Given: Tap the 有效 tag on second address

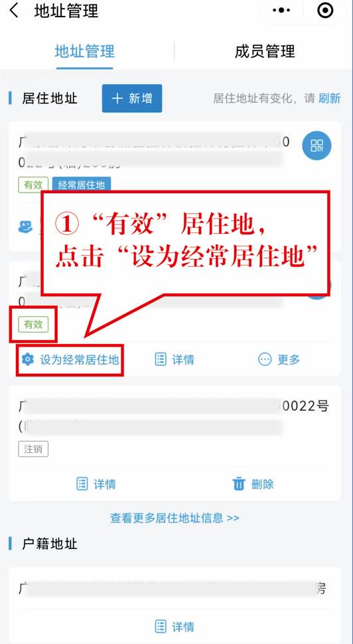Looking at the screenshot, I should pos(33,325).
